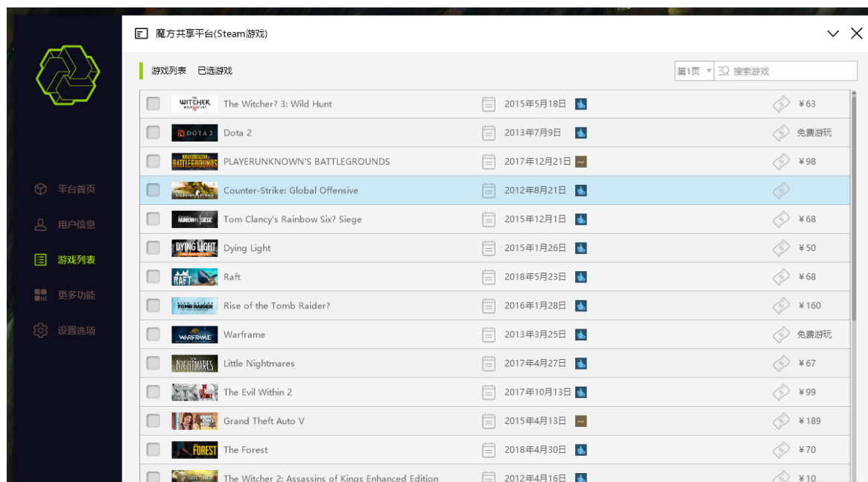The image size is (868, 482).
Task: Click the price tag icon for Rise of the Tomb Raider
Action: (781, 305)
